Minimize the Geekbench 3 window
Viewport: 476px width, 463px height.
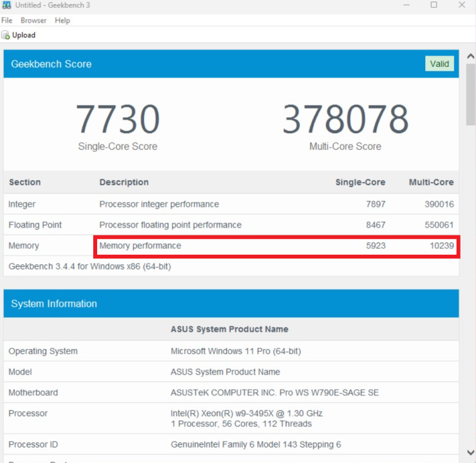pyautogui.click(x=405, y=5)
